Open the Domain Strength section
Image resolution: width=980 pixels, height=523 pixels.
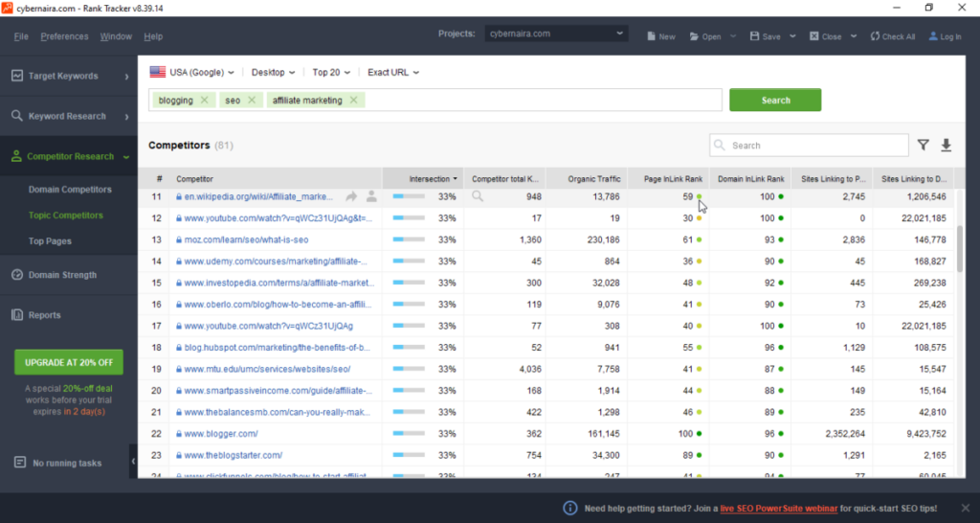(x=62, y=275)
